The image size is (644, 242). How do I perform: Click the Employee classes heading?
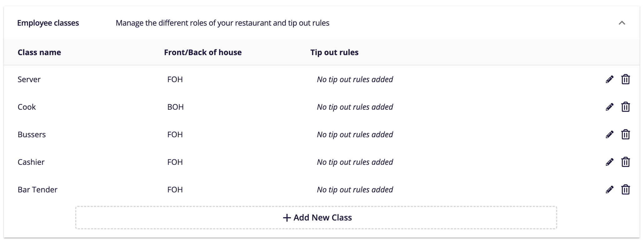[48, 23]
